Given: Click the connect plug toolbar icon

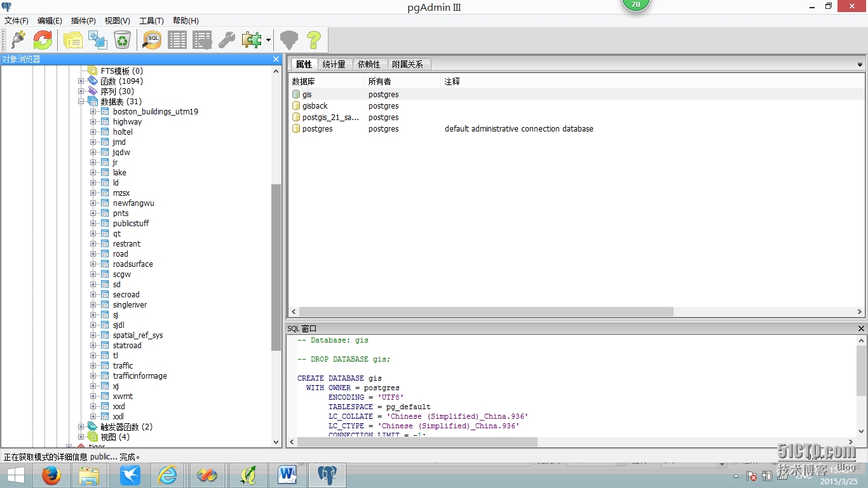Looking at the screenshot, I should [18, 40].
